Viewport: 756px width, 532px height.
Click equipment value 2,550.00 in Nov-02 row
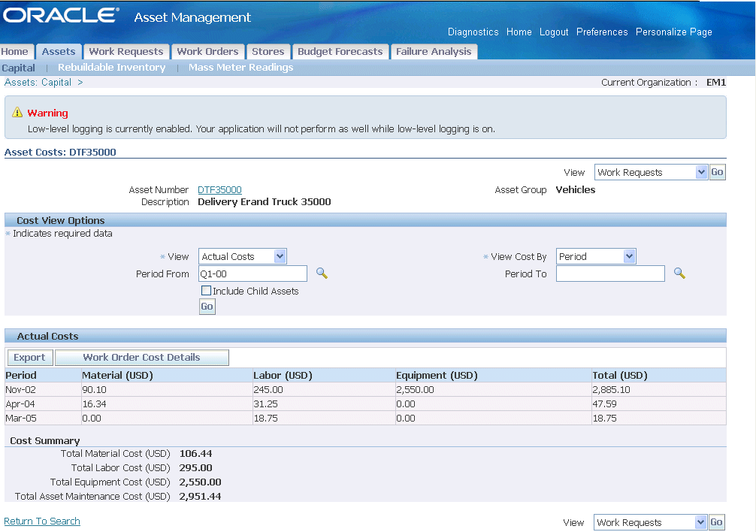[415, 389]
